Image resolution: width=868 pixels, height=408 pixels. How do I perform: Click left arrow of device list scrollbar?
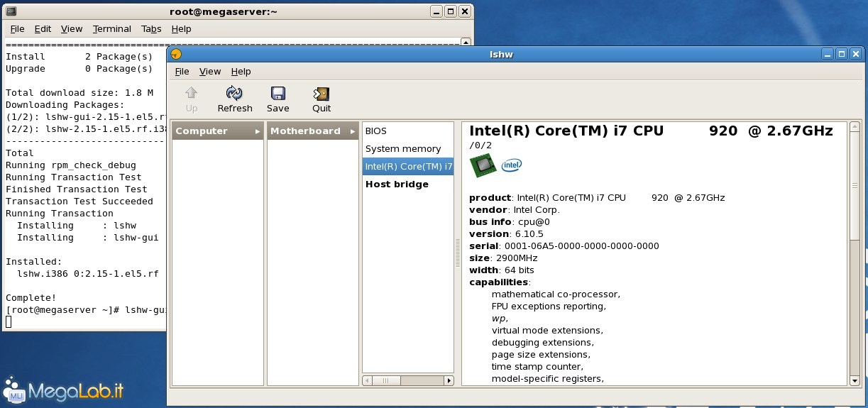tap(367, 381)
